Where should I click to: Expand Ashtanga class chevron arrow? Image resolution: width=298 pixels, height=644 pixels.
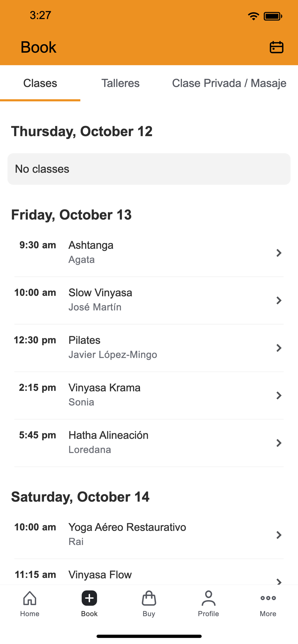coord(279,253)
